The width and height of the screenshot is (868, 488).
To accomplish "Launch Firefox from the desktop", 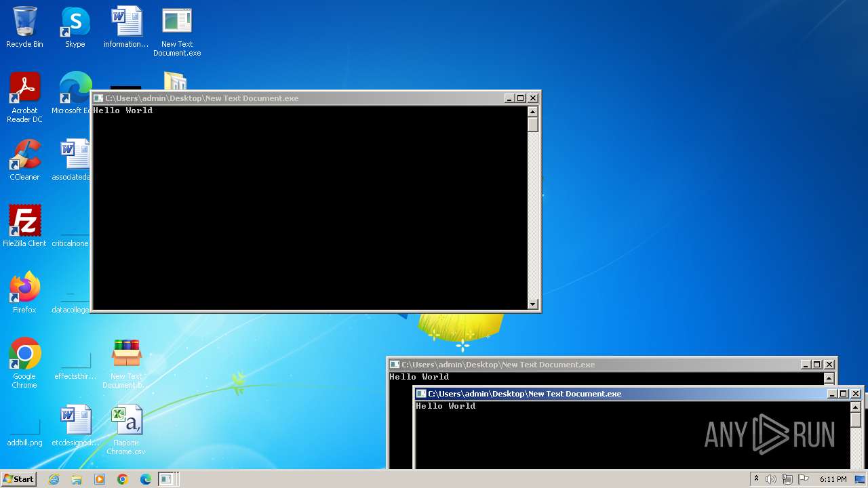I will [x=24, y=292].
